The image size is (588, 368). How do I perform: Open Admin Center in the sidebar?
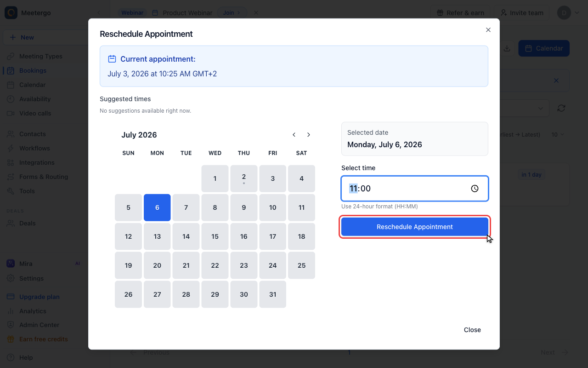[39, 325]
